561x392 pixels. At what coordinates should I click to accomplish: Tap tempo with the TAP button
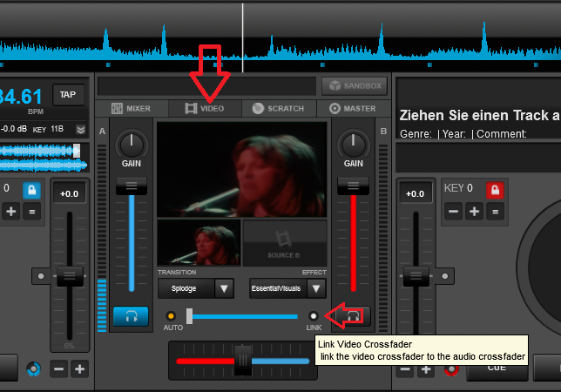point(68,95)
